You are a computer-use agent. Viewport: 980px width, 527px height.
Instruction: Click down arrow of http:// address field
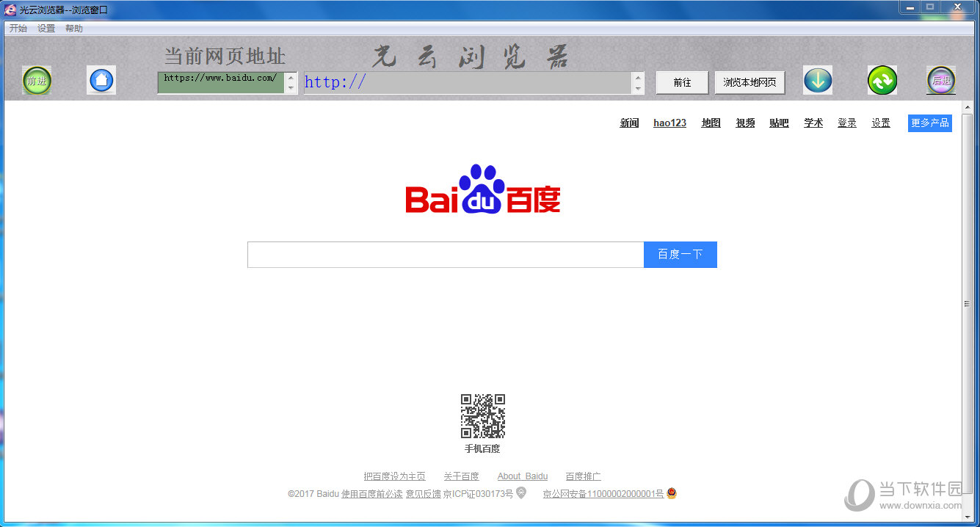[638, 88]
